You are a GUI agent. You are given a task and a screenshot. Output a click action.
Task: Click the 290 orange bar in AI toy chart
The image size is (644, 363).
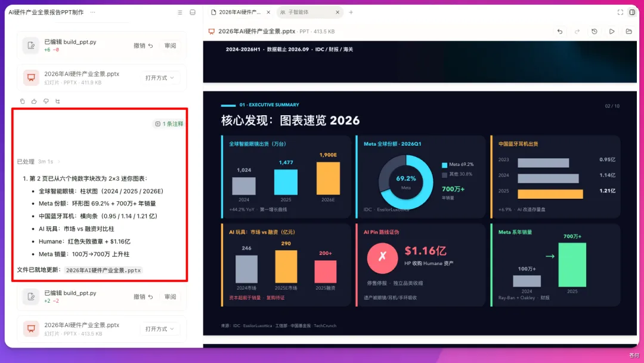coord(286,266)
